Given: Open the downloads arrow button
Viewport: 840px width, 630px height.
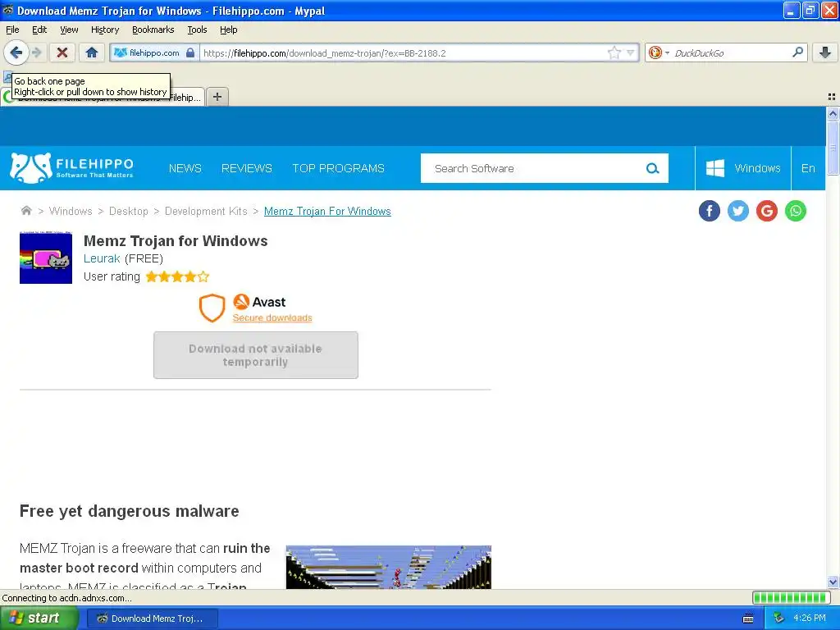Looking at the screenshot, I should (x=825, y=52).
